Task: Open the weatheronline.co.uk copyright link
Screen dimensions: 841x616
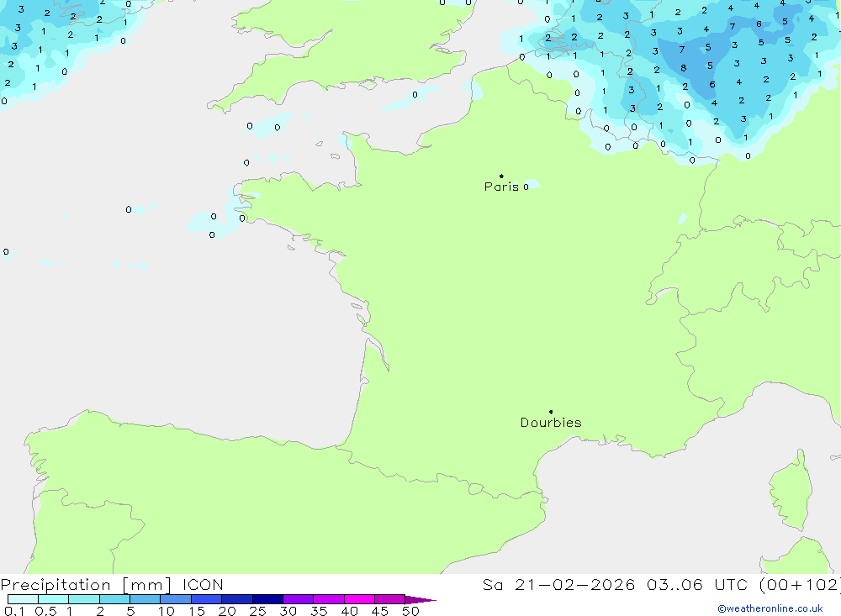Action: pos(770,608)
